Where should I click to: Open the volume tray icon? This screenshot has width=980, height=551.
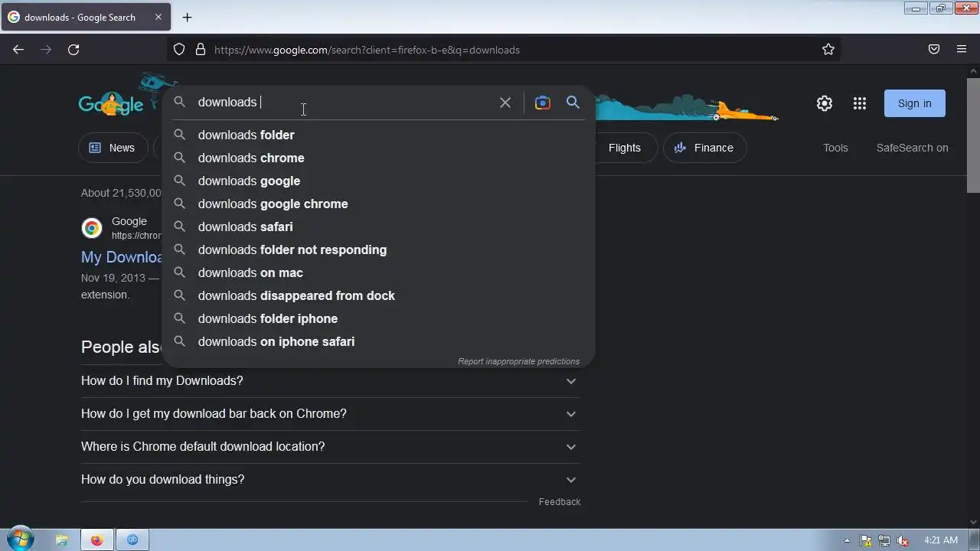coord(903,540)
